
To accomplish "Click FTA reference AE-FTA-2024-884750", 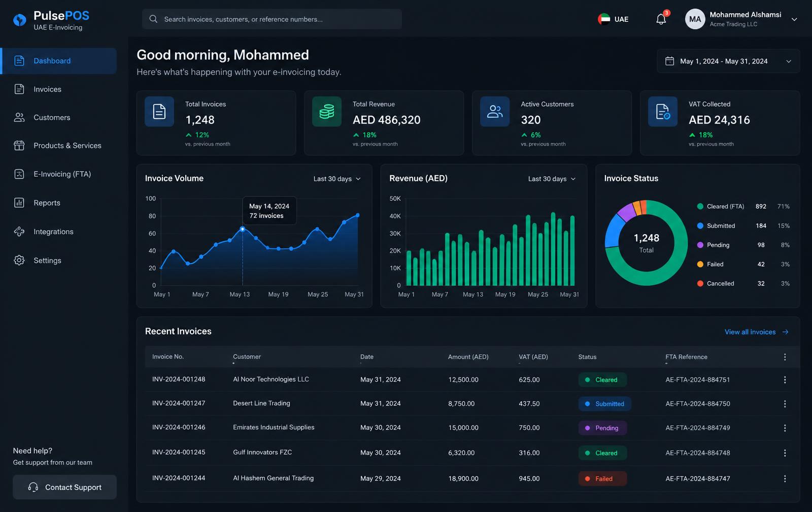I will [x=698, y=404].
